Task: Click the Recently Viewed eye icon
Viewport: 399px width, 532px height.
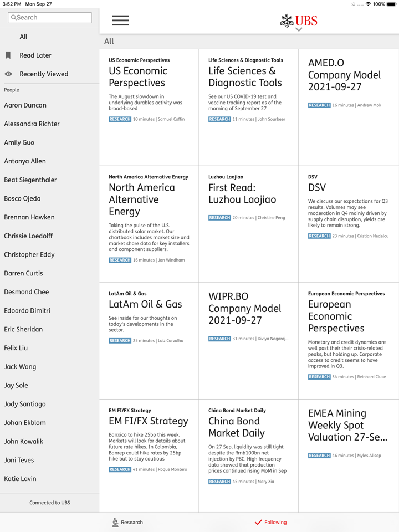Action: pyautogui.click(x=8, y=74)
